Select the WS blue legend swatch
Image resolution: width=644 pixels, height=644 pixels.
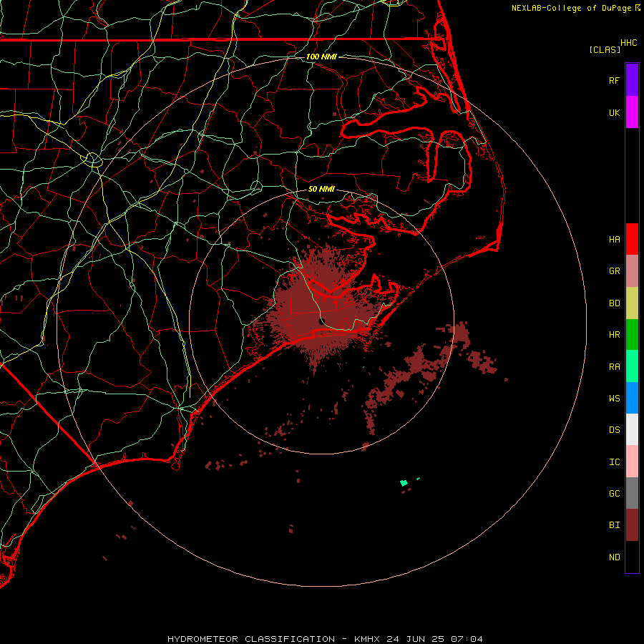(x=632, y=398)
